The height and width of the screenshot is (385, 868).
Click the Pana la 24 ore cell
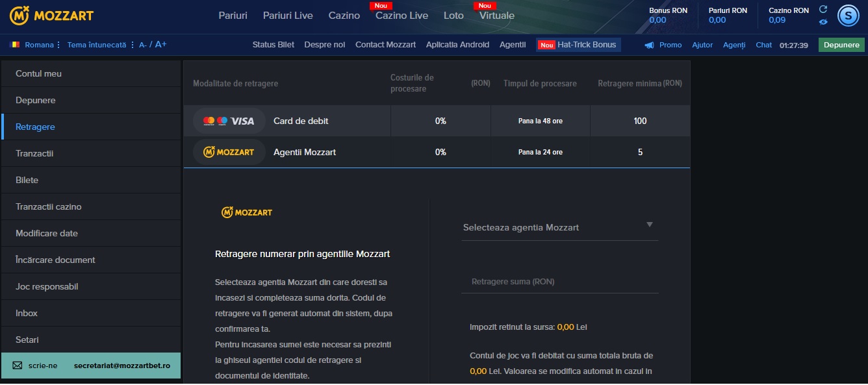pos(541,153)
